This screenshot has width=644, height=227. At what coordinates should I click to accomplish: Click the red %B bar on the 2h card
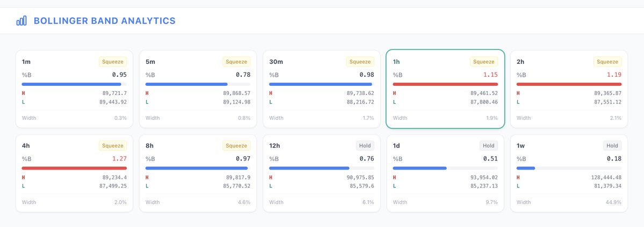coord(569,84)
